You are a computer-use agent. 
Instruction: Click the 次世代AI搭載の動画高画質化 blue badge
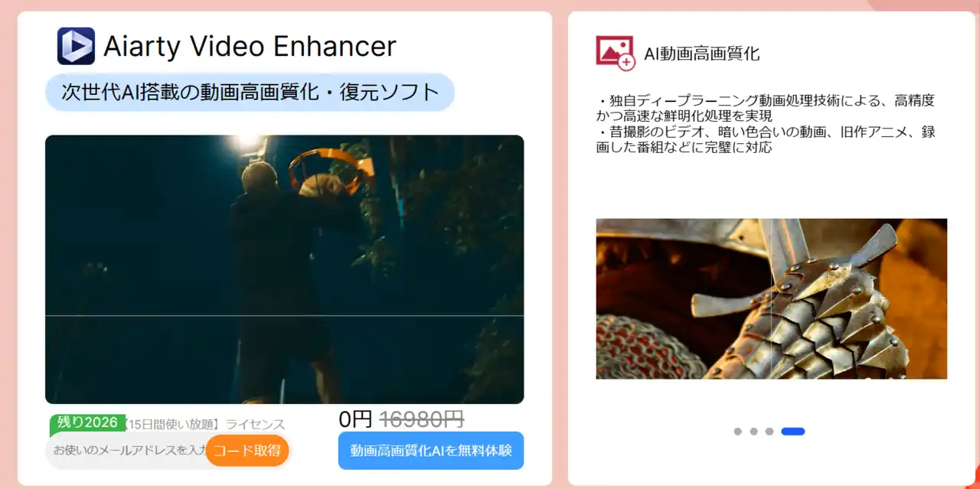click(x=250, y=93)
